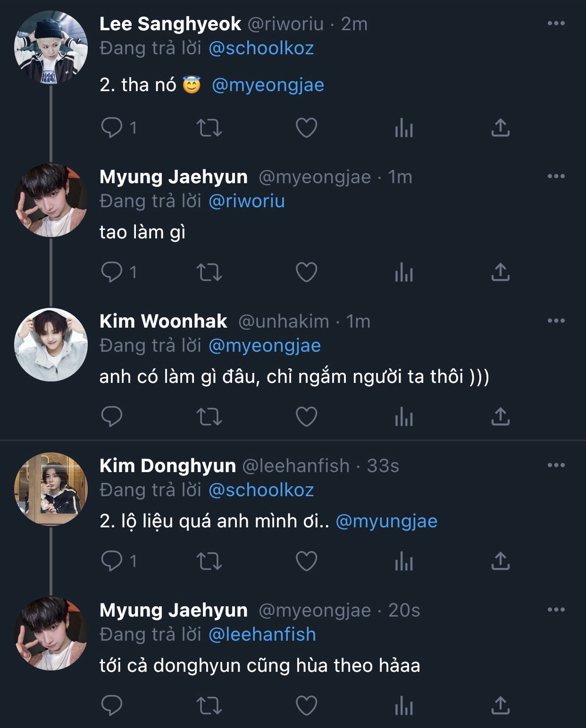Screen dimensions: 586x728
Task: Retweet Lee Sanghyeok's reply
Action: coord(209,128)
